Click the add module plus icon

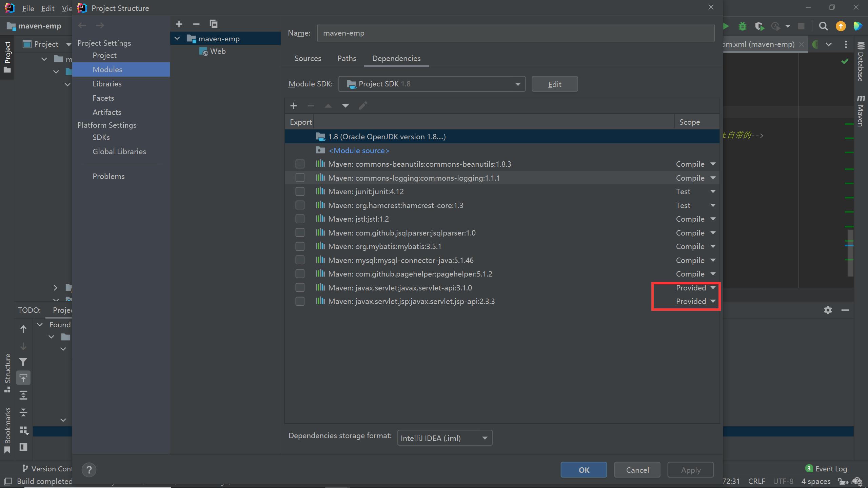179,24
